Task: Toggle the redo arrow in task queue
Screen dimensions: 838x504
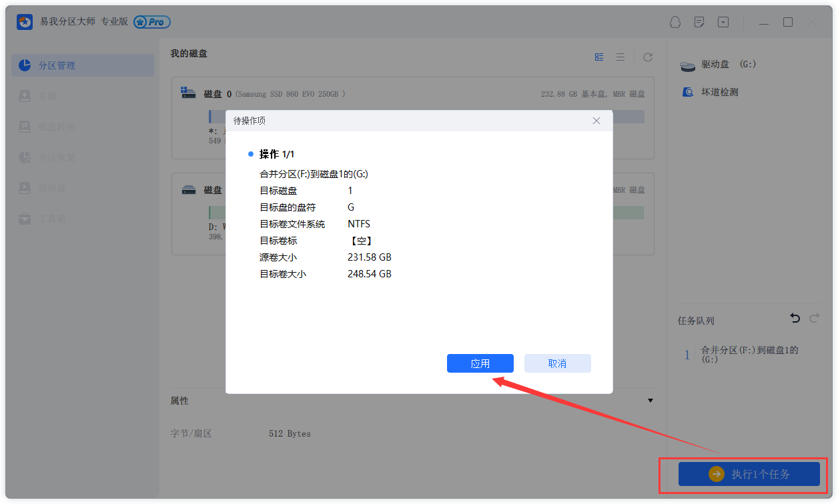Action: pos(814,318)
